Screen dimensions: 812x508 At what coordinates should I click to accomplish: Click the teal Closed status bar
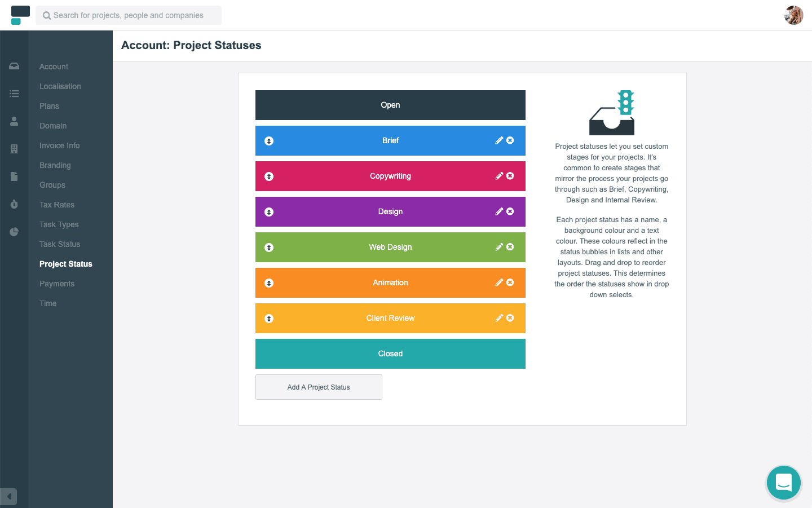coord(390,354)
